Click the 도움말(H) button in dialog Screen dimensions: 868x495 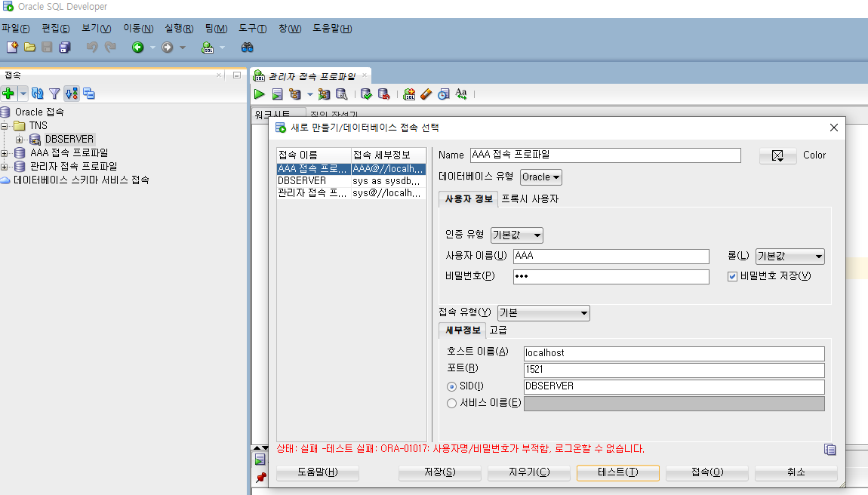pyautogui.click(x=318, y=472)
